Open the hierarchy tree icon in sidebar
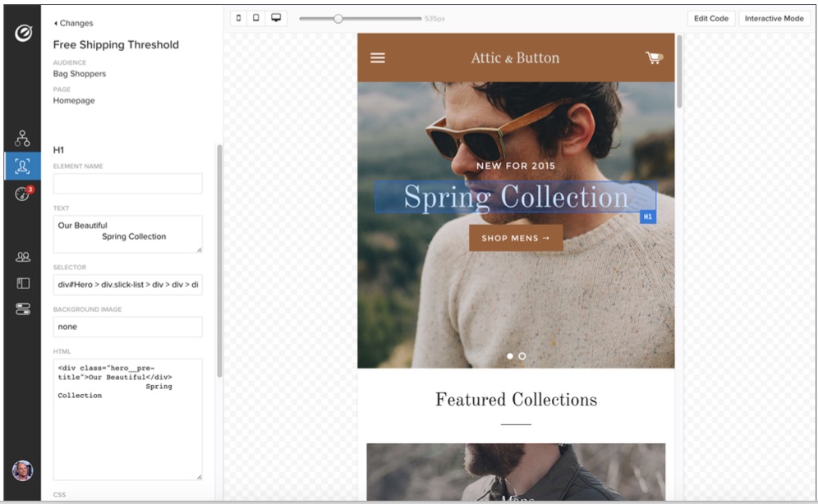This screenshot has height=504, width=818. click(x=22, y=138)
